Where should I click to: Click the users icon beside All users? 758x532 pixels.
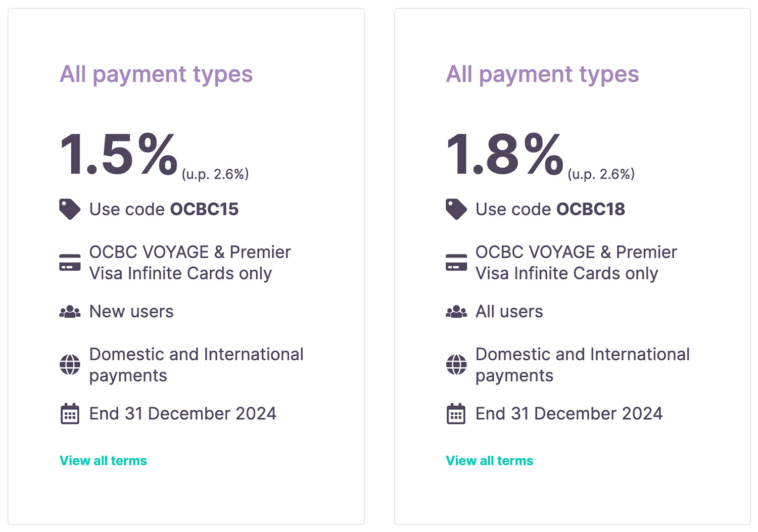pyautogui.click(x=456, y=312)
